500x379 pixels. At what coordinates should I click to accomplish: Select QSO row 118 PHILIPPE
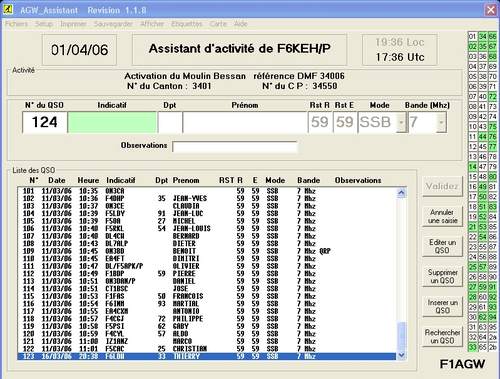(x=207, y=319)
